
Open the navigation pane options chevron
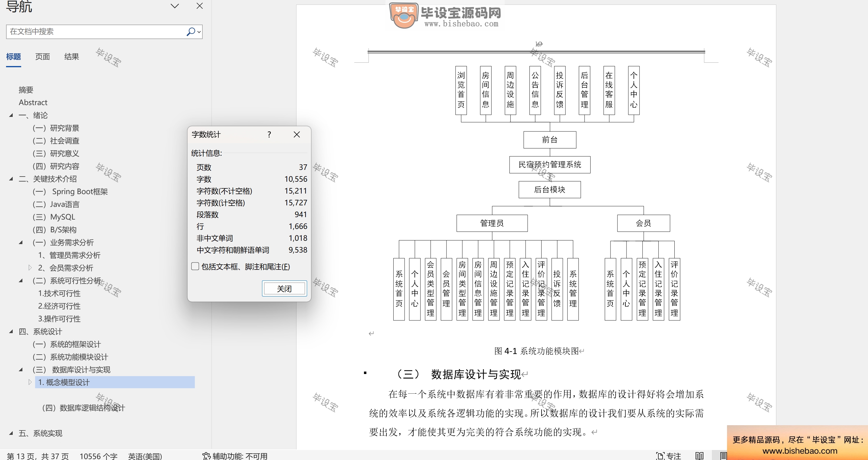pyautogui.click(x=175, y=6)
